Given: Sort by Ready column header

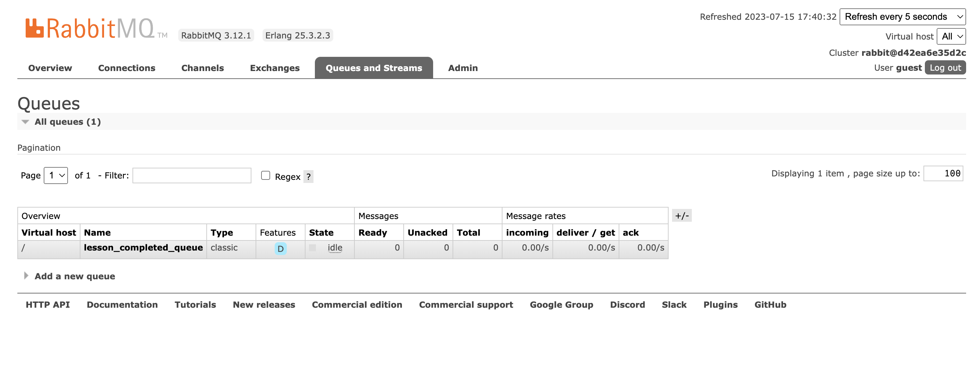Looking at the screenshot, I should click(373, 233).
